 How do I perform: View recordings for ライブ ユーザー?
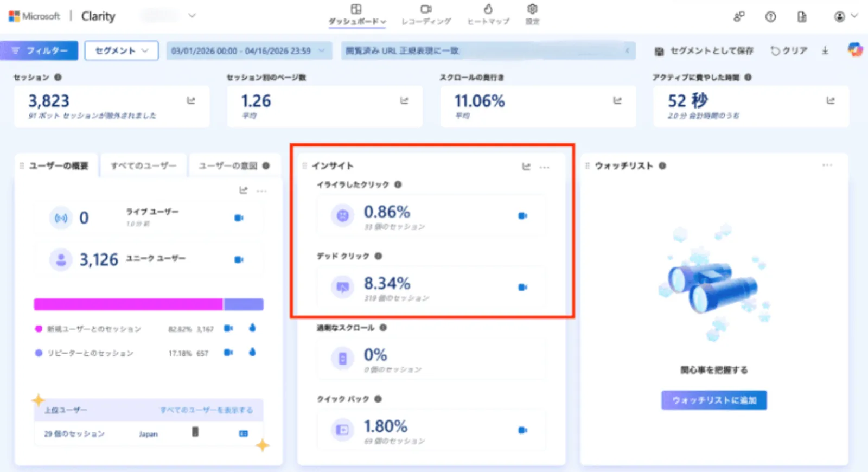click(239, 218)
